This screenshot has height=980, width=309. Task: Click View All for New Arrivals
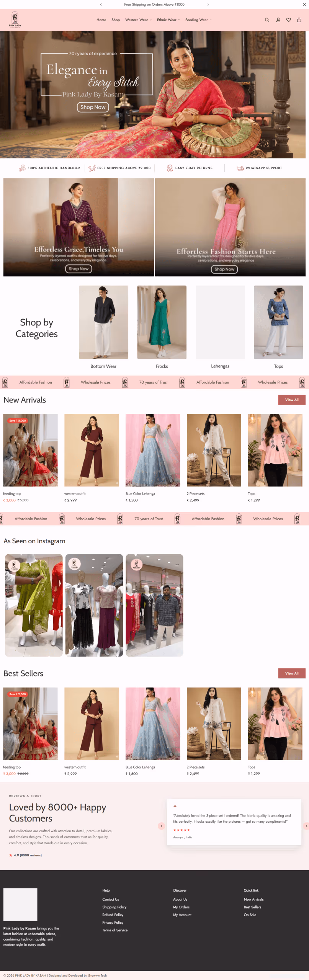[x=292, y=400]
